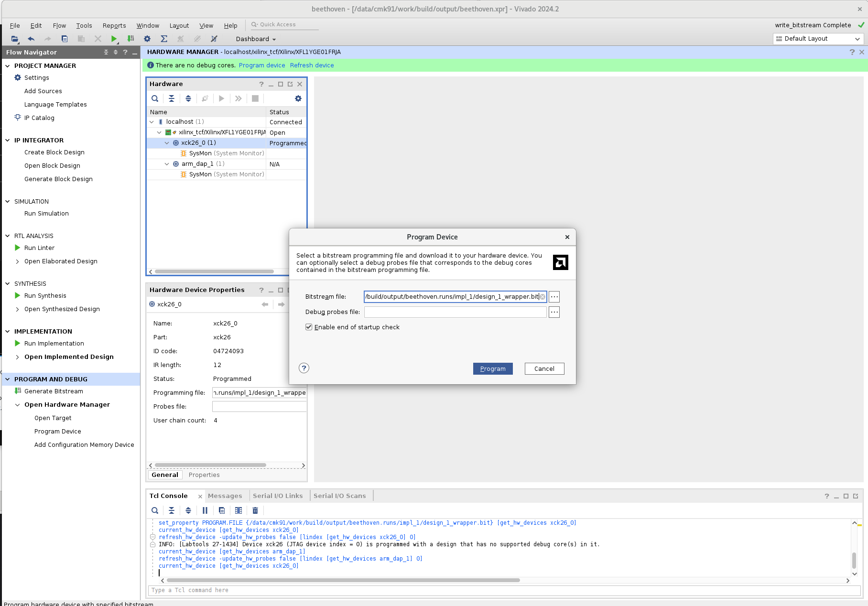The height and width of the screenshot is (606, 868).
Task: Switch to Serial I/O Links tab
Action: [x=278, y=496]
